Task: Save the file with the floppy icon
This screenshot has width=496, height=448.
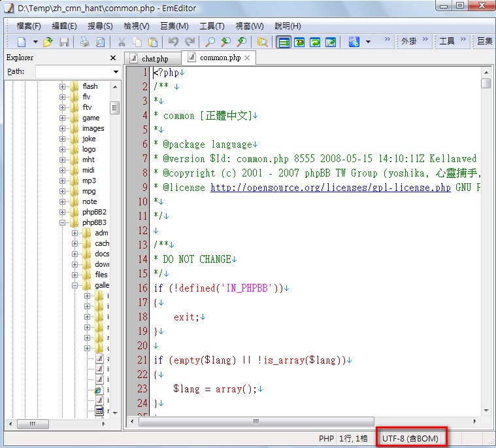Action: point(64,42)
